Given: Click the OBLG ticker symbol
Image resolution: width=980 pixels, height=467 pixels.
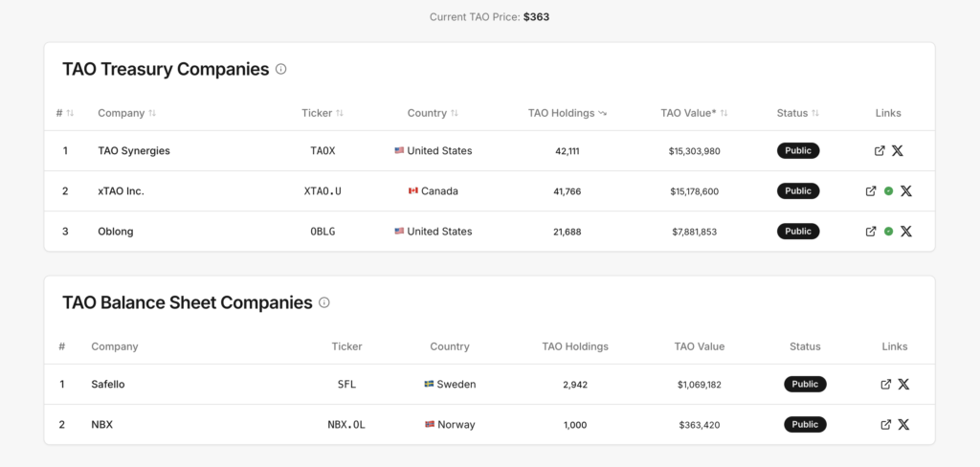Looking at the screenshot, I should pyautogui.click(x=323, y=232).
